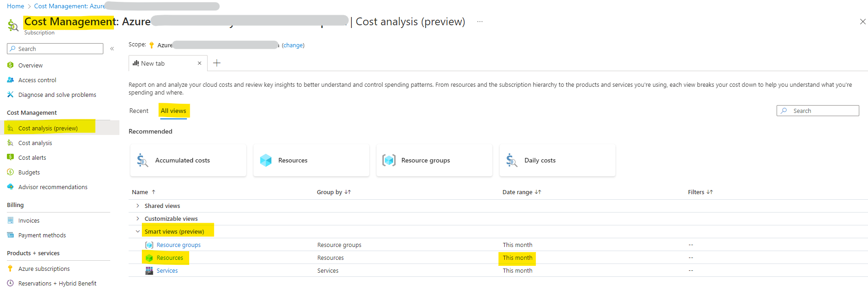
Task: Click the Payment methods card icon
Action: click(x=11, y=235)
